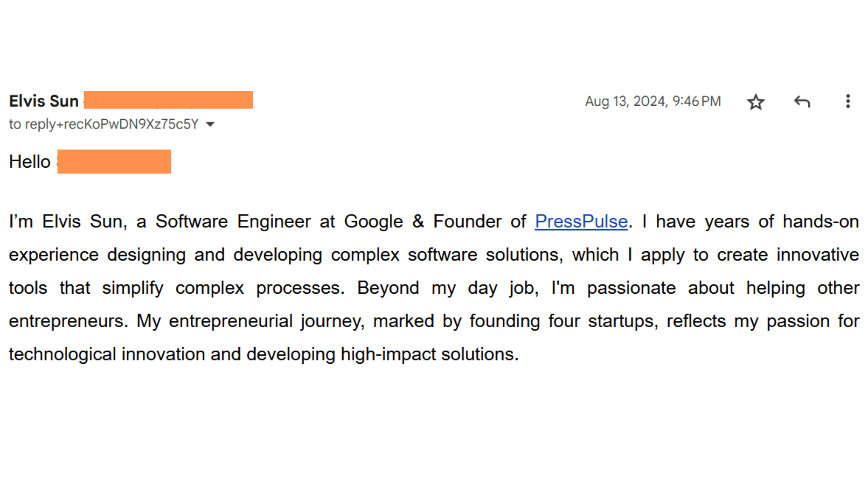868x488 pixels.
Task: Click the phrase high-impact solutions
Action: (429, 354)
